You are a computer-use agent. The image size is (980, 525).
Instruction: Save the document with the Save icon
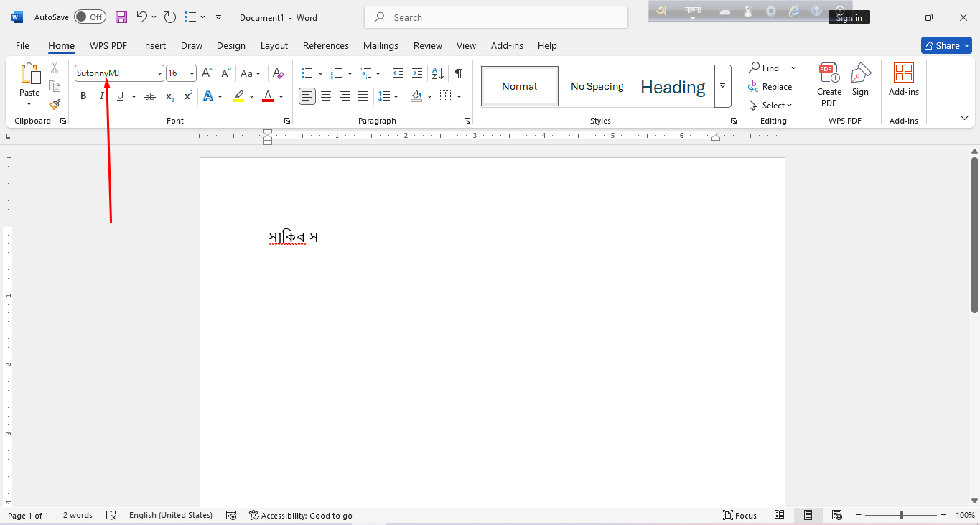pos(121,17)
